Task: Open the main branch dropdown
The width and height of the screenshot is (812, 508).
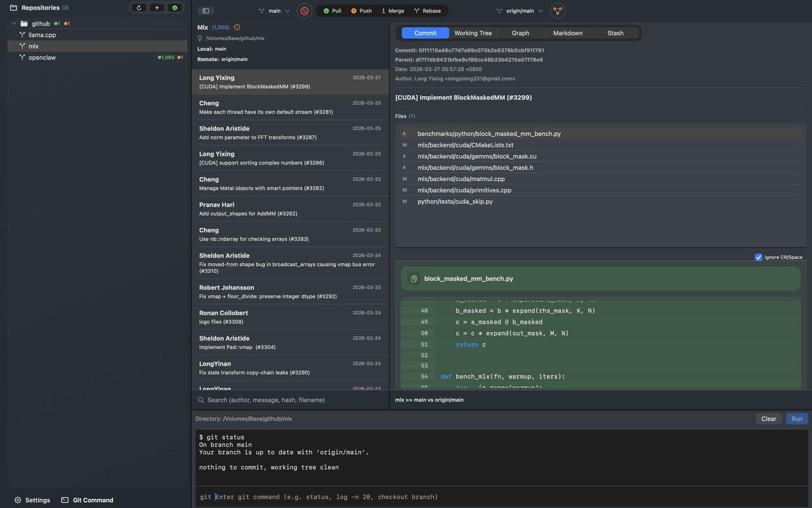Action: coord(274,11)
